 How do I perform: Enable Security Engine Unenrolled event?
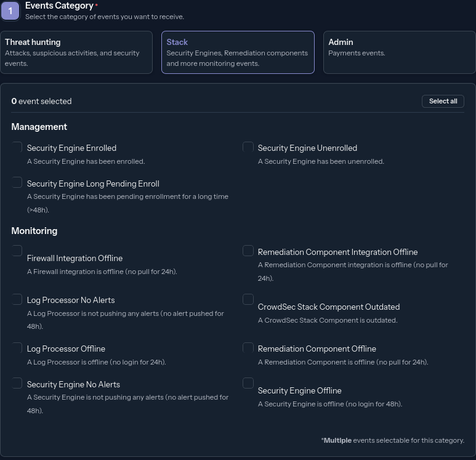(248, 147)
